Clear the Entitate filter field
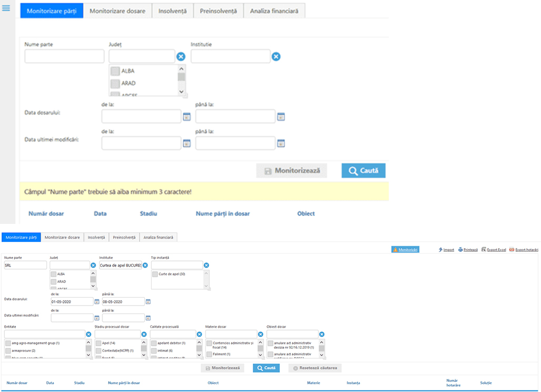This screenshot has width=541, height=392. pos(88,334)
